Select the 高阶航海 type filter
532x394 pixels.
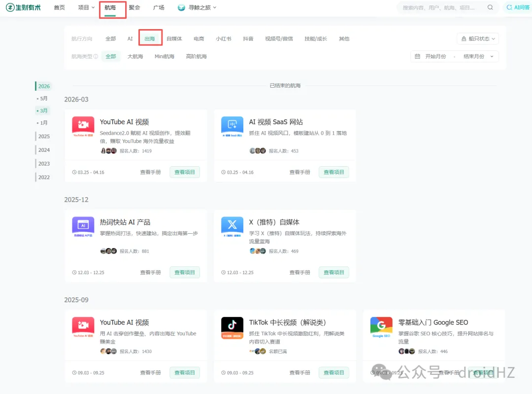[x=196, y=57]
